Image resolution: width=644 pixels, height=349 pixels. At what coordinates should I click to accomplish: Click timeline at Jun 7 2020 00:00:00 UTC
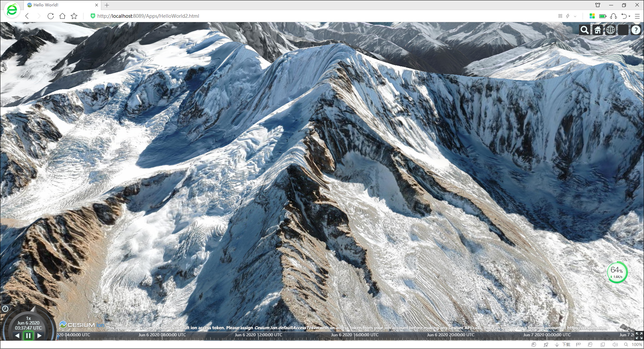pos(547,335)
